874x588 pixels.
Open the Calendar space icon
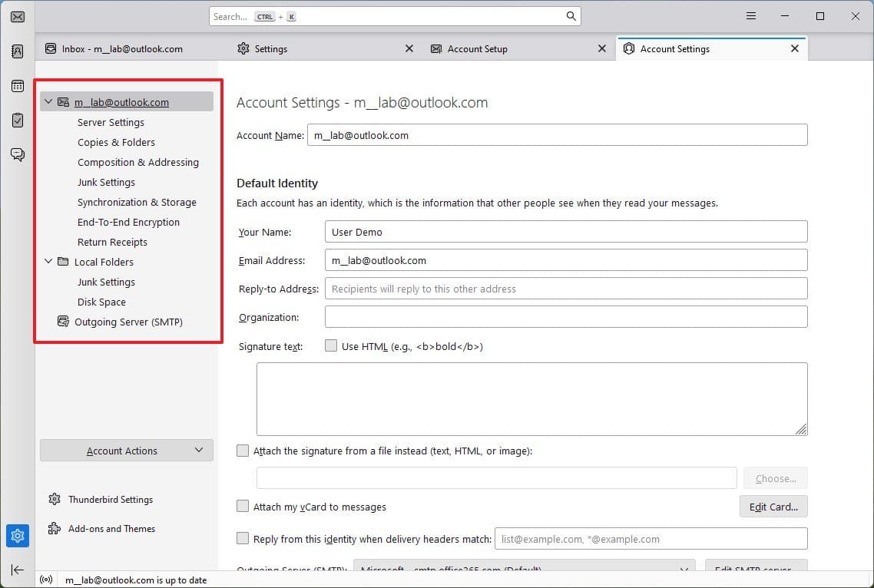[17, 86]
